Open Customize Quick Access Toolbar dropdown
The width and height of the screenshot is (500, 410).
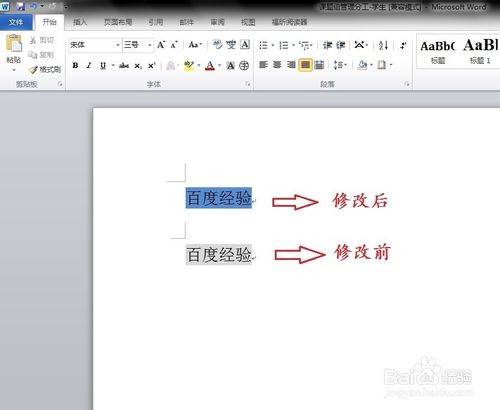tap(66, 7)
